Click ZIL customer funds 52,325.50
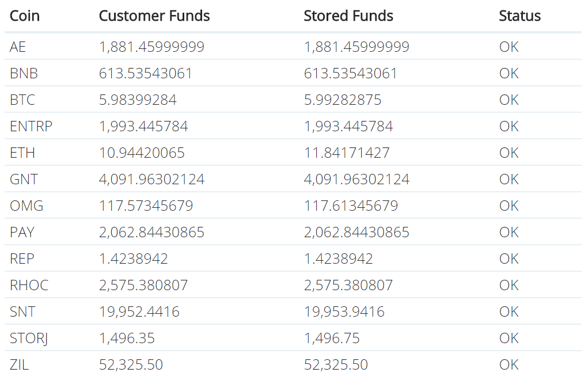The height and width of the screenshot is (380, 588). 131,365
